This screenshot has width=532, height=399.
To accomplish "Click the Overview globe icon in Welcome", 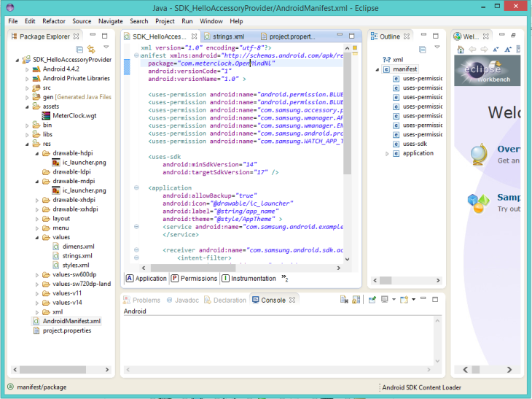I will point(478,155).
